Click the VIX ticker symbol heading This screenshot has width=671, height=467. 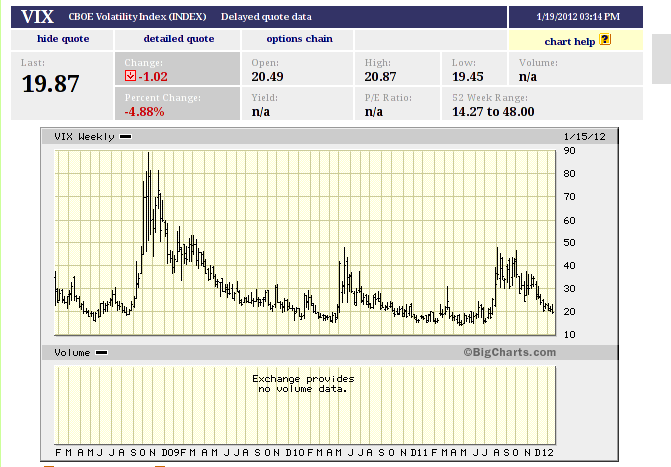tap(38, 17)
